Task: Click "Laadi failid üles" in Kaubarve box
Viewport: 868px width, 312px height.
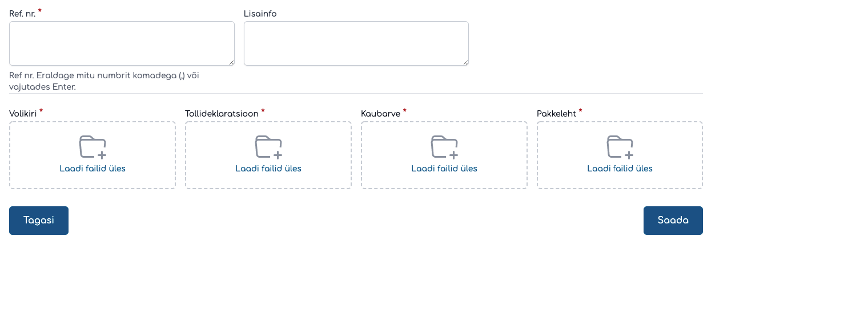Action: pyautogui.click(x=444, y=169)
